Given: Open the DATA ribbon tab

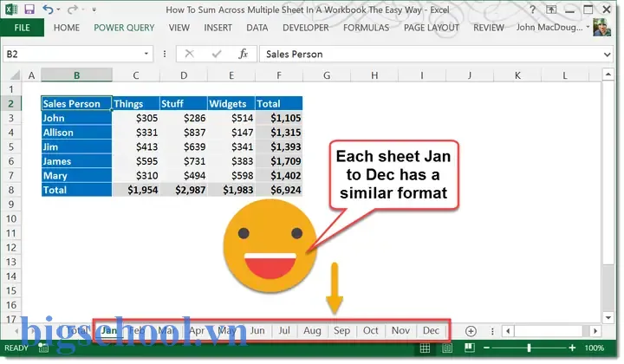Looking at the screenshot, I should [x=257, y=28].
